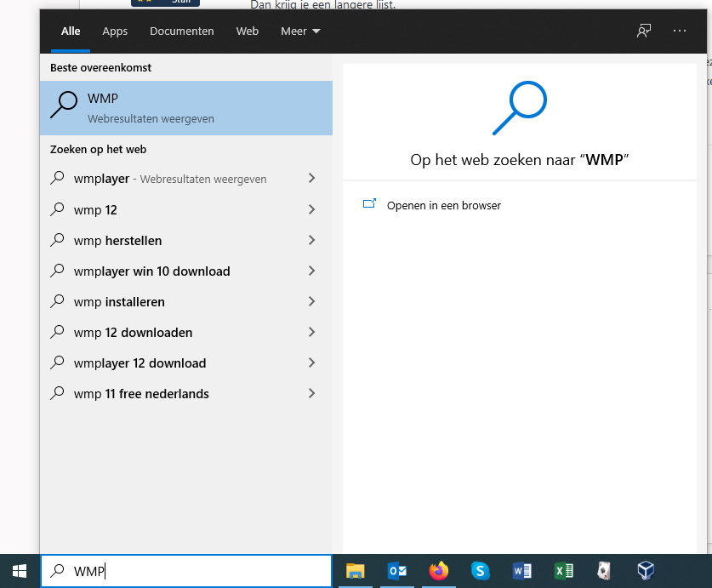This screenshot has height=588, width=712.
Task: Switch to the Apps tab
Action: point(115,31)
